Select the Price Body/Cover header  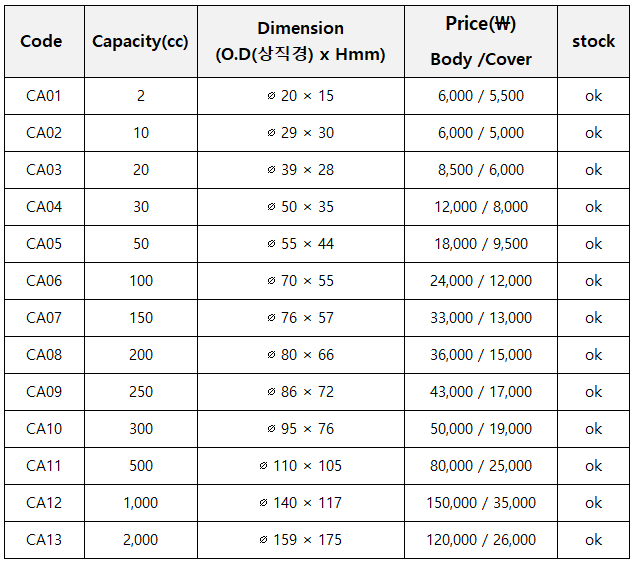pyautogui.click(x=481, y=41)
